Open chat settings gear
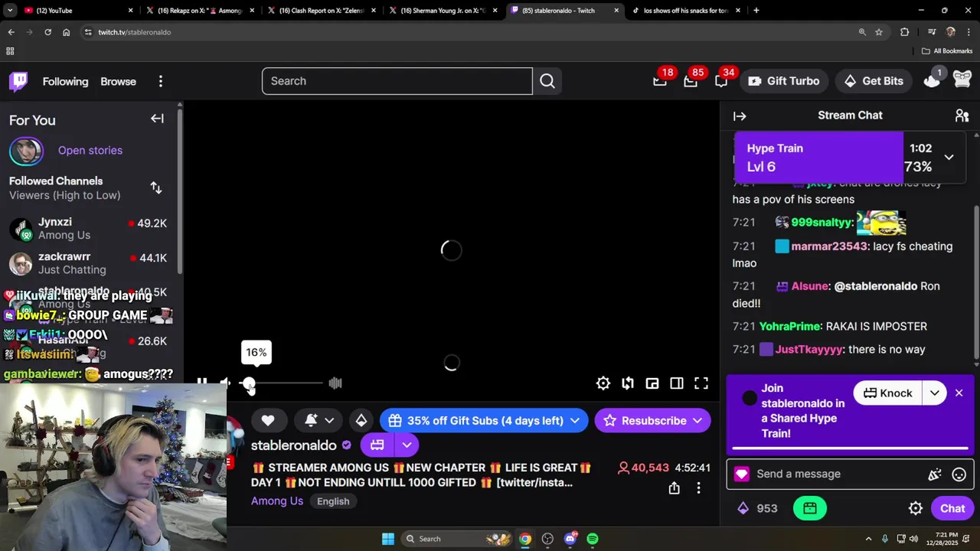This screenshot has height=551, width=980. 916,509
